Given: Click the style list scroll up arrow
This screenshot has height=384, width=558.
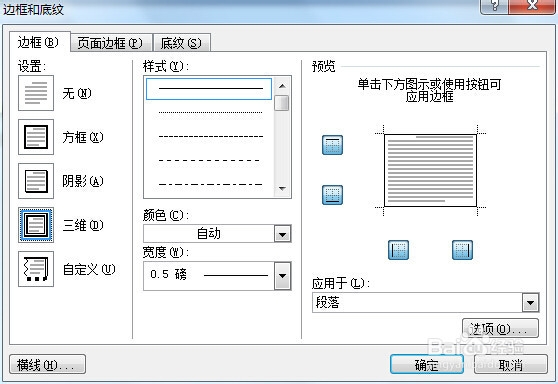Looking at the screenshot, I should click(x=282, y=86).
